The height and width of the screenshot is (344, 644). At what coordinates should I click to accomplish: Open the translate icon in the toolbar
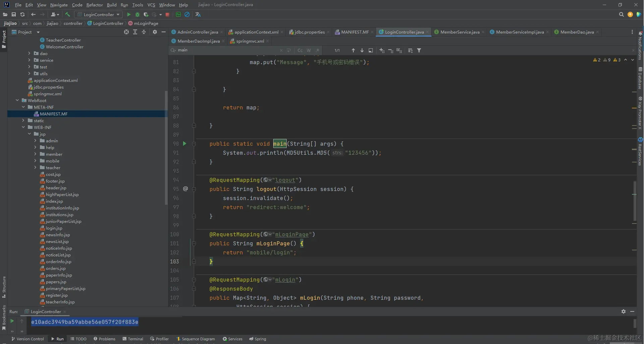pos(198,14)
